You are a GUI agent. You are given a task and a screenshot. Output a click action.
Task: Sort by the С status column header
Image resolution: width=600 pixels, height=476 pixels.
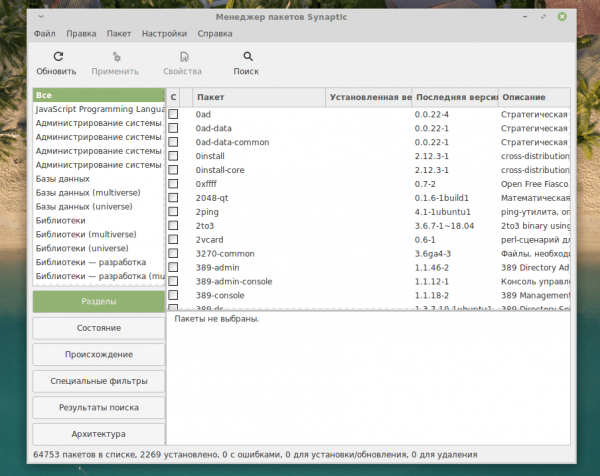point(173,97)
